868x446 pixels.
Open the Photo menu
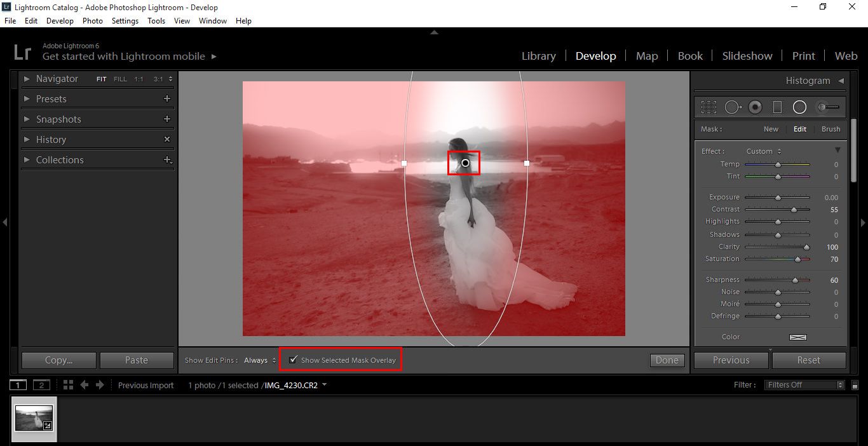coord(93,21)
